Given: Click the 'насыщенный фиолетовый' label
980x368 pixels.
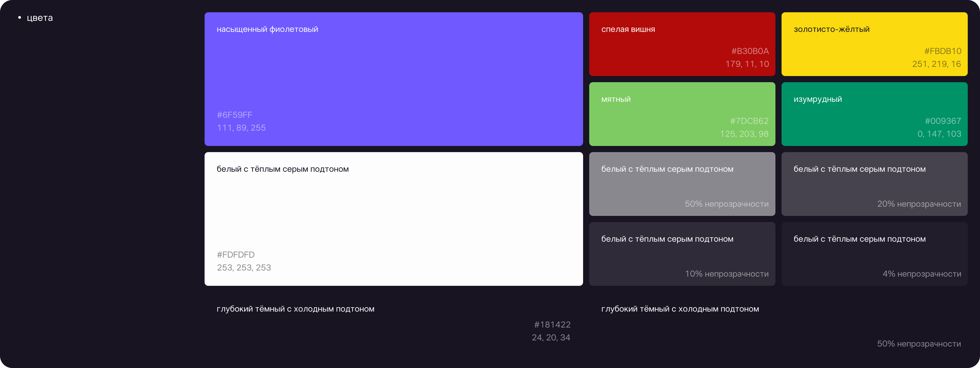Looking at the screenshot, I should click(x=267, y=29).
